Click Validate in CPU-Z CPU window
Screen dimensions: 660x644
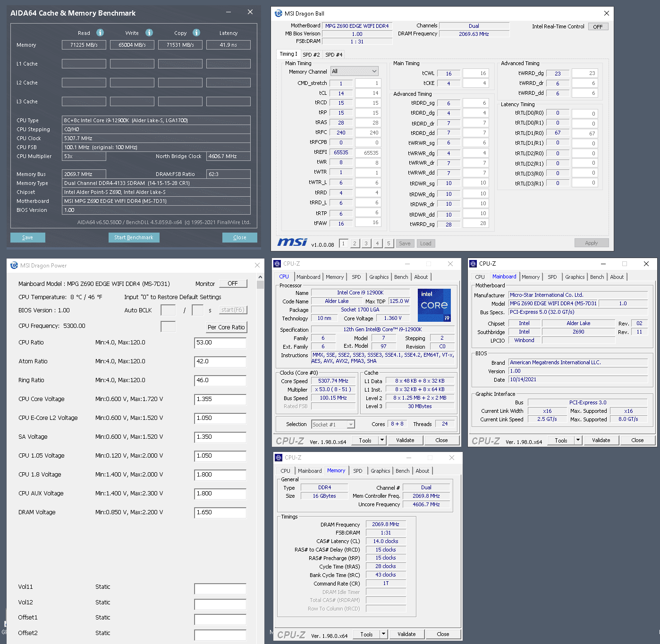coord(405,440)
